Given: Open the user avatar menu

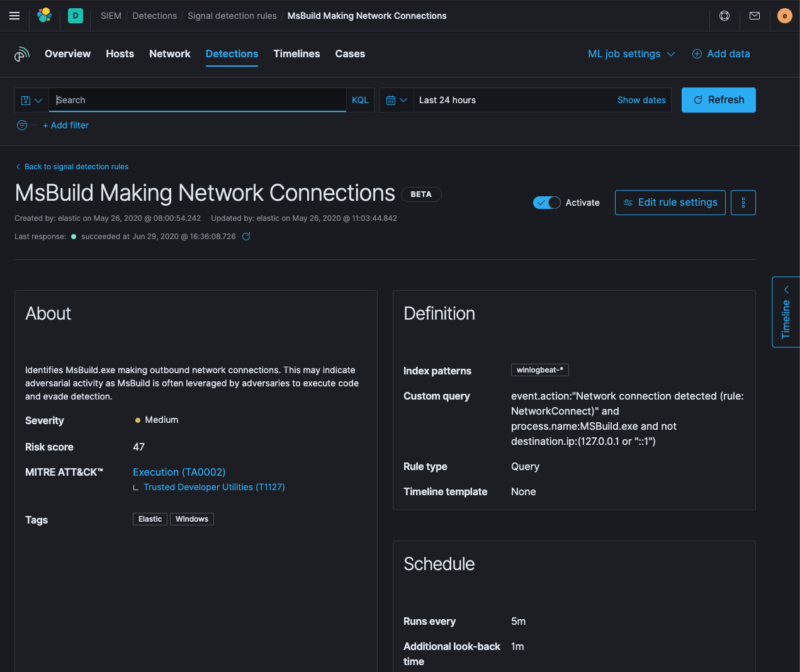Looking at the screenshot, I should [785, 16].
